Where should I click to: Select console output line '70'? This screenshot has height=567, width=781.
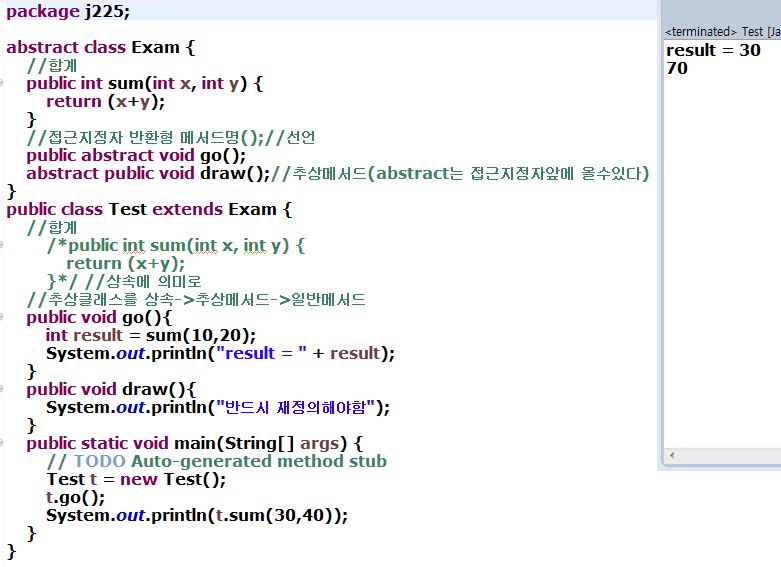point(677,68)
